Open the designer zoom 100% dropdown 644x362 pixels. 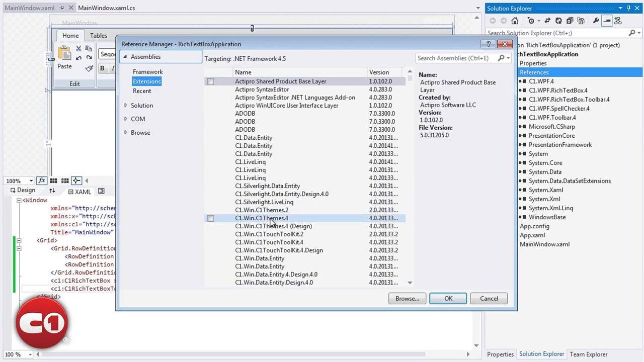pos(31,181)
